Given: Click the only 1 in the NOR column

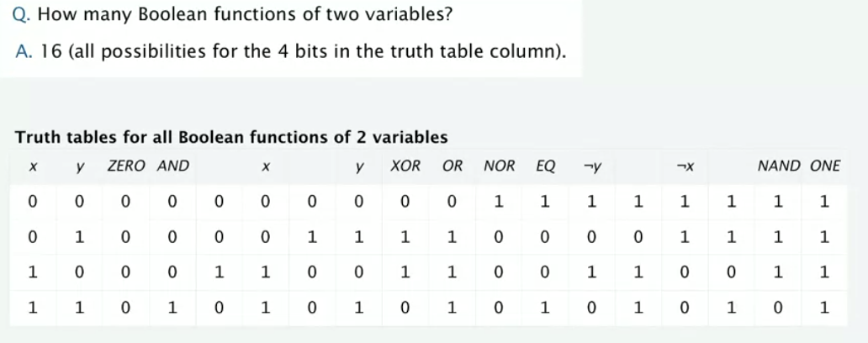Looking at the screenshot, I should pos(499,202).
